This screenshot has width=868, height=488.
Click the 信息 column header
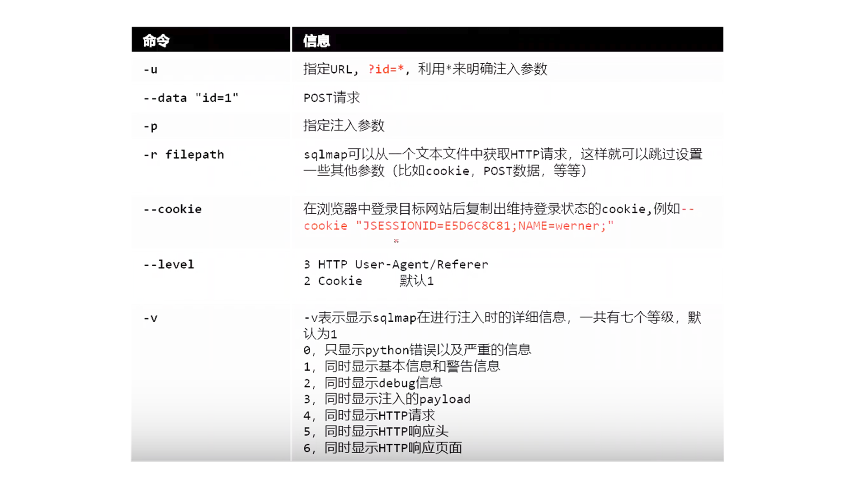(x=508, y=40)
